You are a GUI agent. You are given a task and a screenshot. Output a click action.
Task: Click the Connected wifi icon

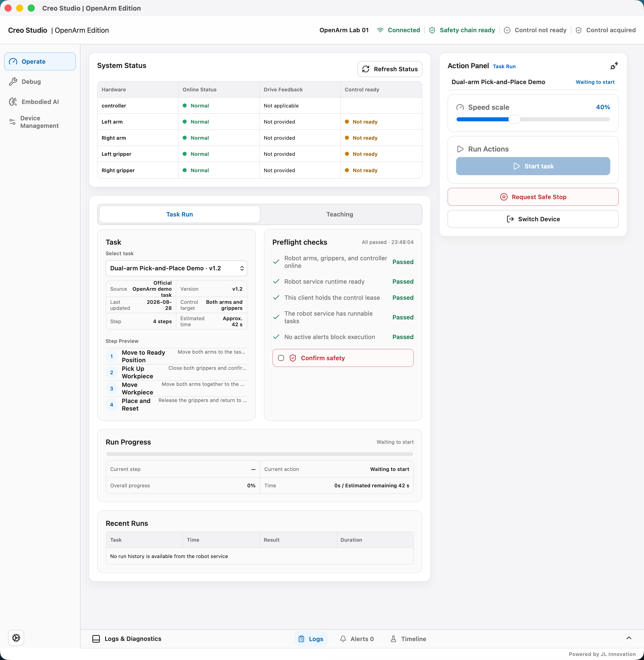pyautogui.click(x=381, y=30)
